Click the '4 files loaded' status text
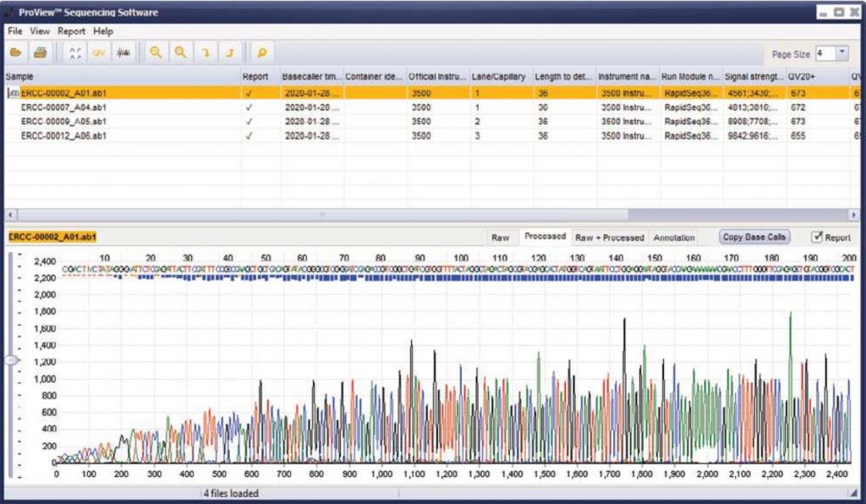 tap(231, 494)
